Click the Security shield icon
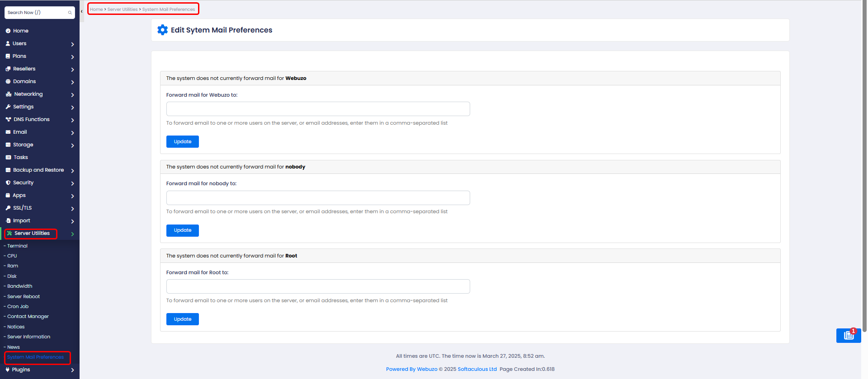The image size is (868, 379). coord(8,183)
